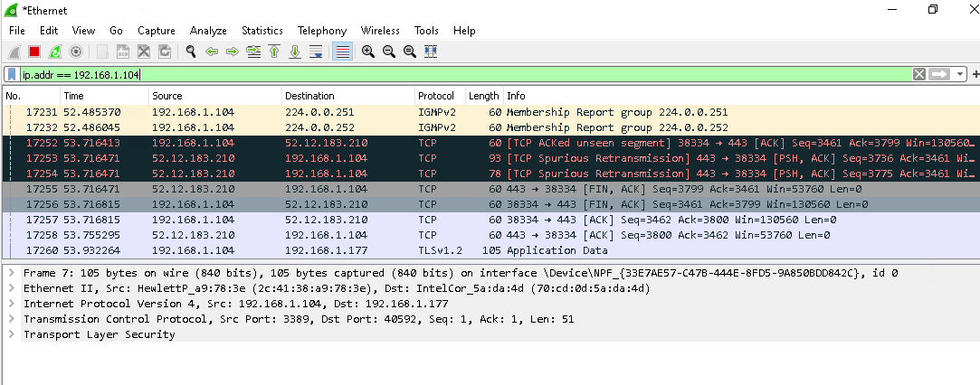Screen dimensions: 980x385
Task: Zoom out of packet text
Action: point(389,52)
